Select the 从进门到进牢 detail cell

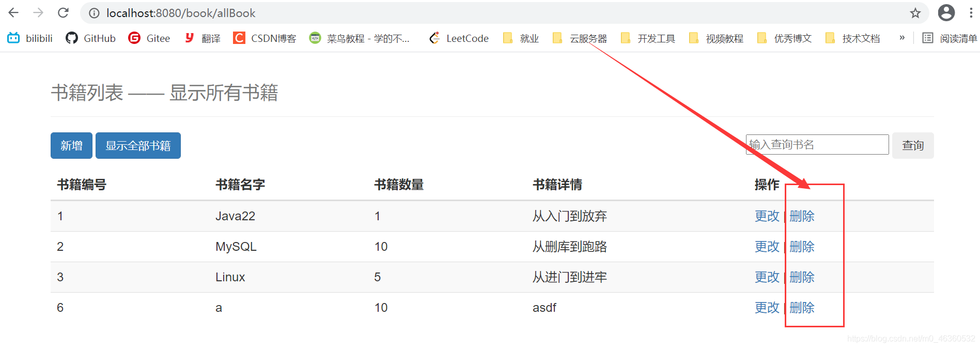[x=570, y=277]
